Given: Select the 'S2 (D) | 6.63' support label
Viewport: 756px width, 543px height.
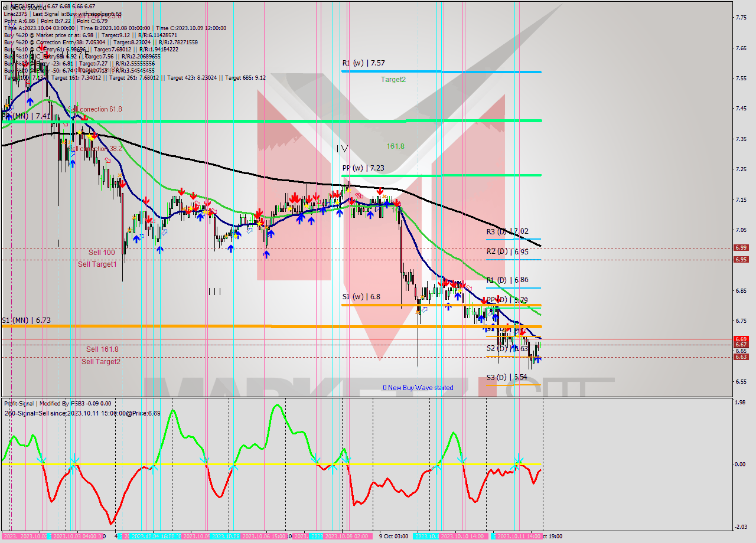Looking at the screenshot, I should pos(507,348).
